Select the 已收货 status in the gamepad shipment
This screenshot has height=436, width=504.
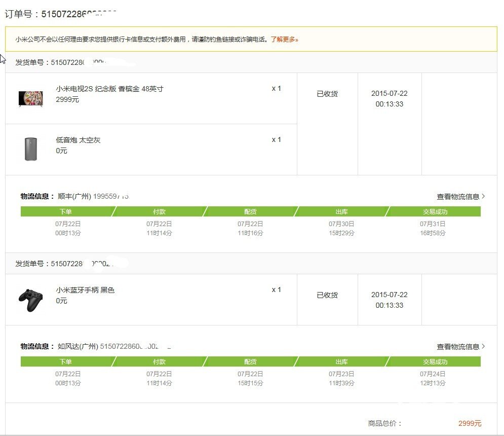coord(327,295)
